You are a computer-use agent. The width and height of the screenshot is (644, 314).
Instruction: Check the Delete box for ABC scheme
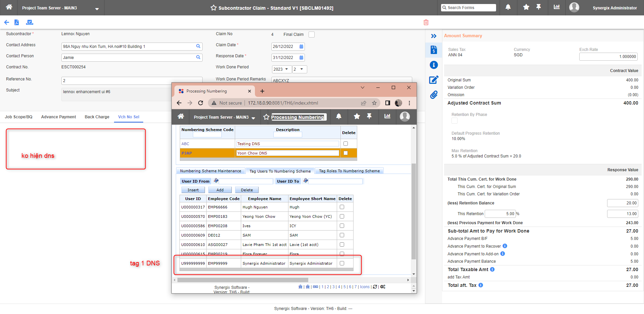click(345, 143)
